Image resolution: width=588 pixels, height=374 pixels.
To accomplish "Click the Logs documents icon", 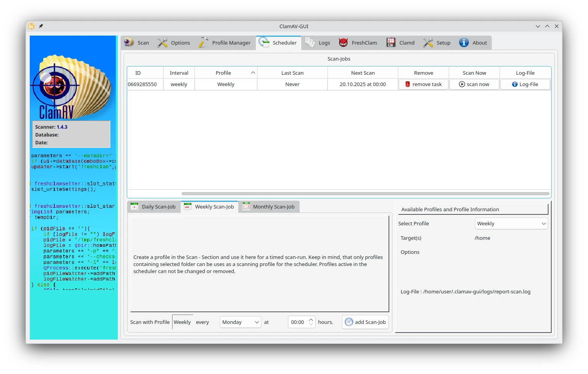I will tap(310, 43).
